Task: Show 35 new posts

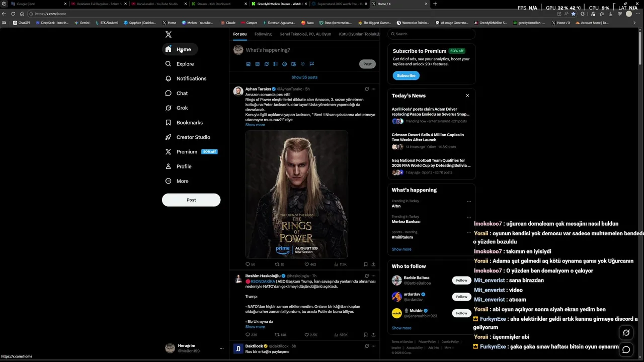Action: point(304,77)
